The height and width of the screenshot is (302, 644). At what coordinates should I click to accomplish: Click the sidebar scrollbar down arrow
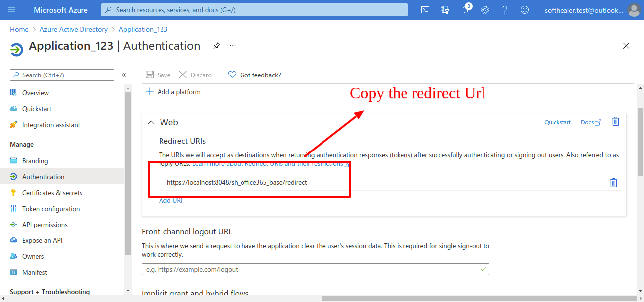(x=128, y=290)
